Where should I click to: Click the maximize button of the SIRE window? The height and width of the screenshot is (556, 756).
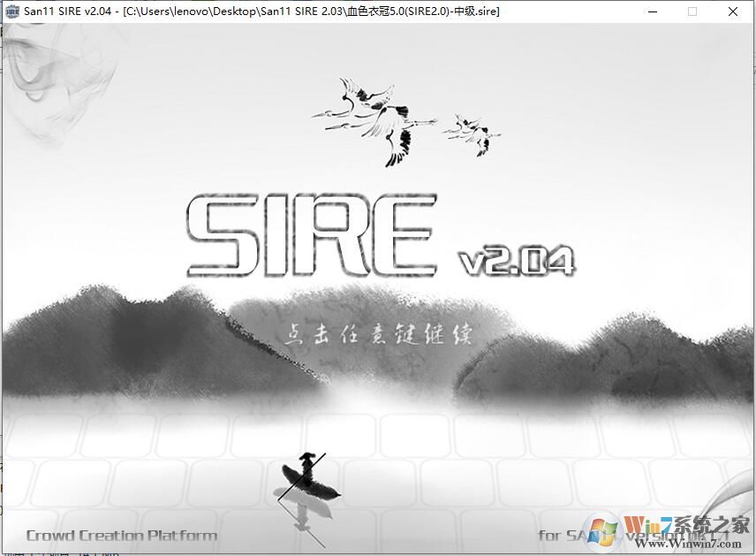pyautogui.click(x=692, y=11)
